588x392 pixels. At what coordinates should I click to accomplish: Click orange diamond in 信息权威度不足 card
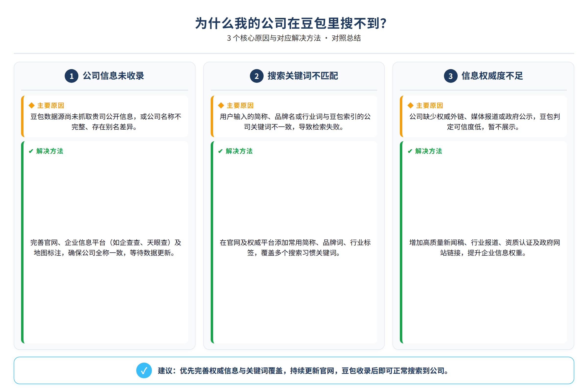(x=411, y=106)
